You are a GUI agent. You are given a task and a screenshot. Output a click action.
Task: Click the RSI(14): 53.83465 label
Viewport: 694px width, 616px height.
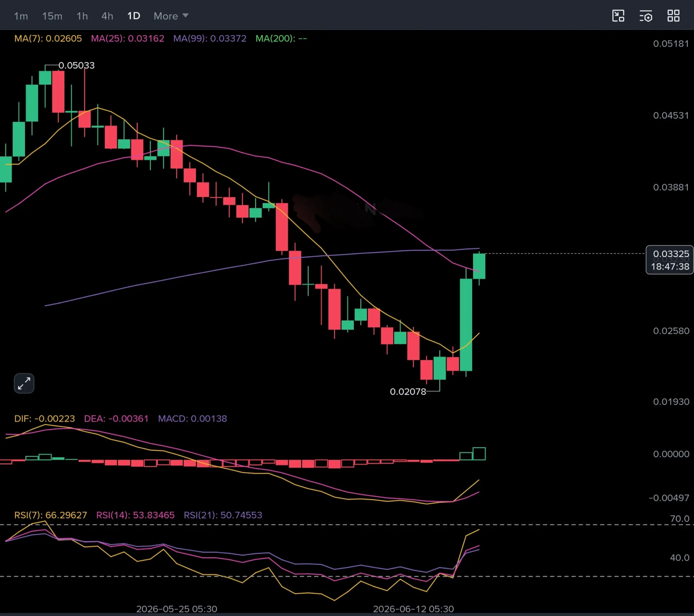(x=135, y=515)
